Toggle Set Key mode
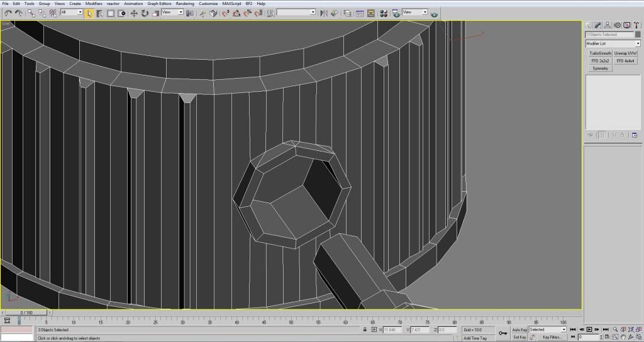The height and width of the screenshot is (342, 644). (519, 337)
